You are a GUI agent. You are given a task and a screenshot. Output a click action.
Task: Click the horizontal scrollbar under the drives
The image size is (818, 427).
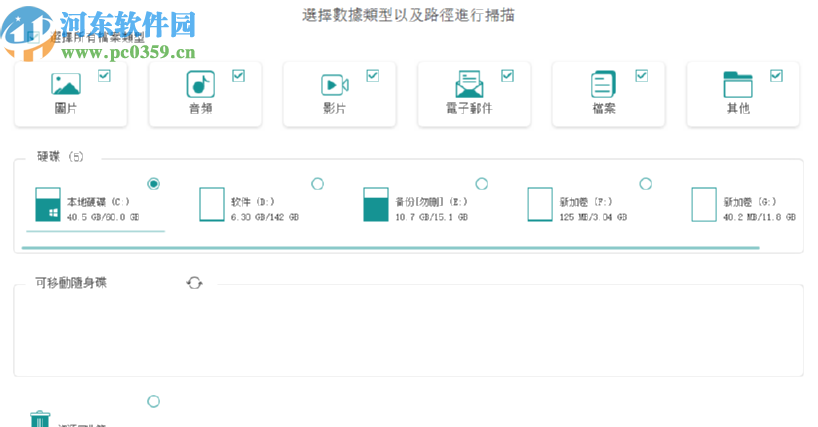[x=390, y=248]
